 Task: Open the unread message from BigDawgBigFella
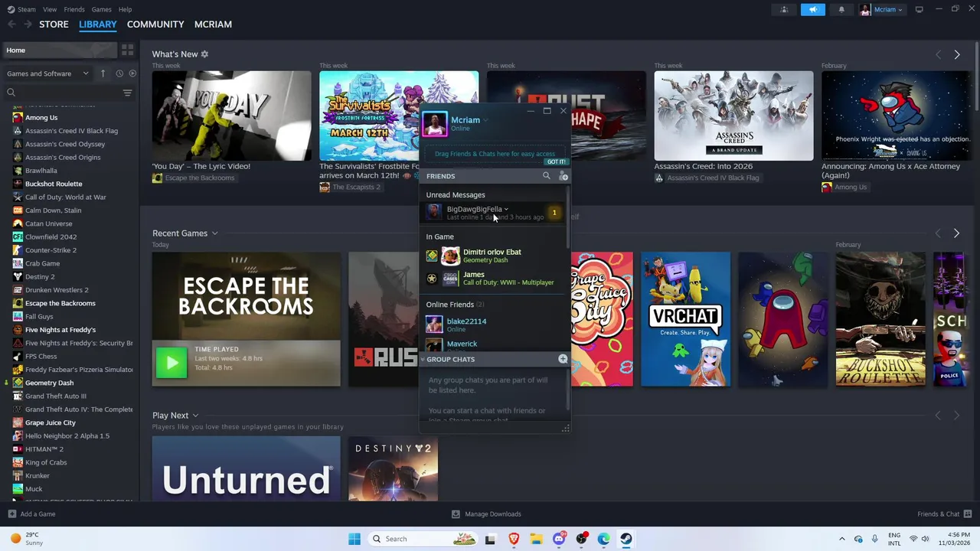tap(495, 213)
